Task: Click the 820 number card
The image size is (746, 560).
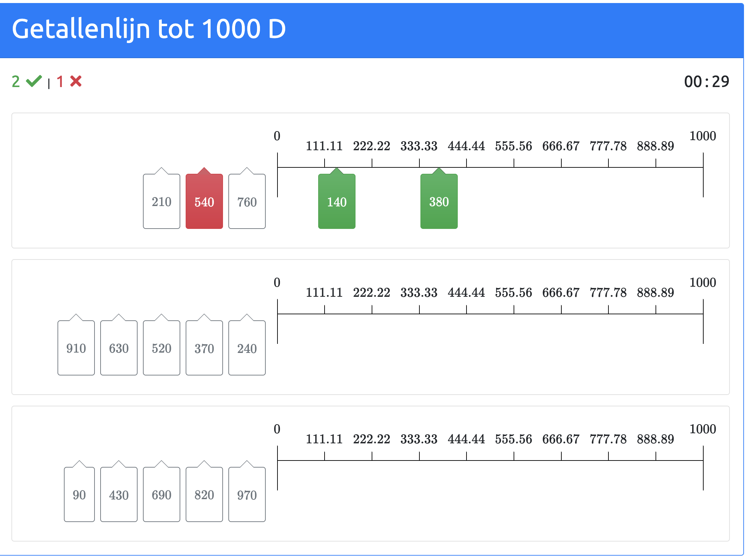Action: pyautogui.click(x=204, y=495)
